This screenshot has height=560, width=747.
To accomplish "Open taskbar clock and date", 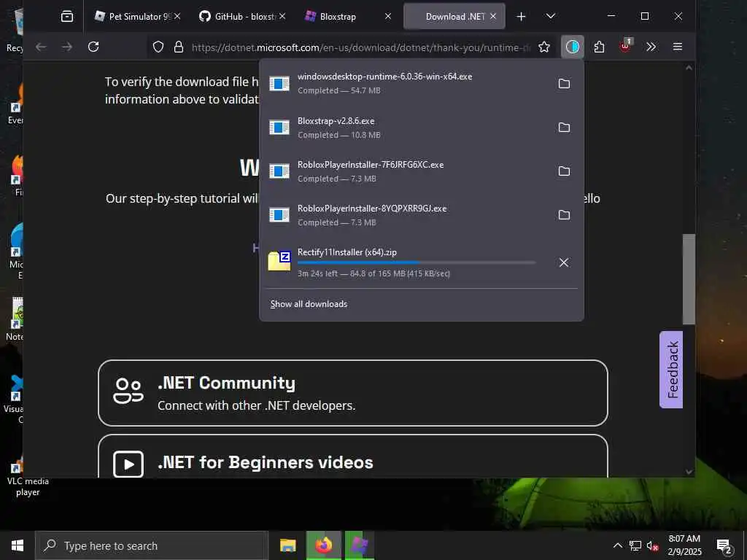I will tap(684, 545).
